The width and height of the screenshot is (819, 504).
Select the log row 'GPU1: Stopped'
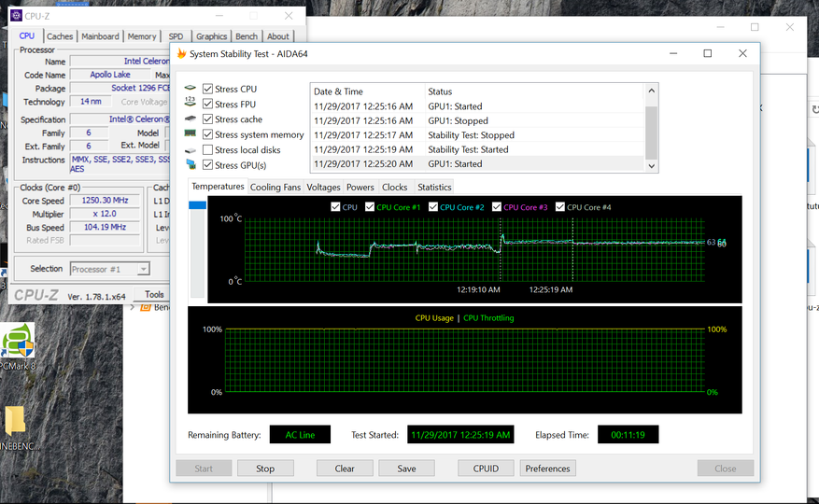pyautogui.click(x=478, y=120)
